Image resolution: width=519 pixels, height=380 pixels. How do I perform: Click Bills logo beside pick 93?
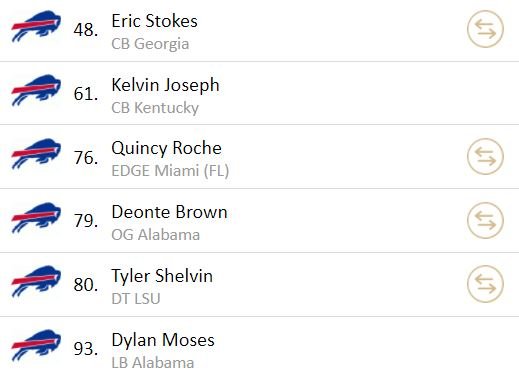click(36, 345)
